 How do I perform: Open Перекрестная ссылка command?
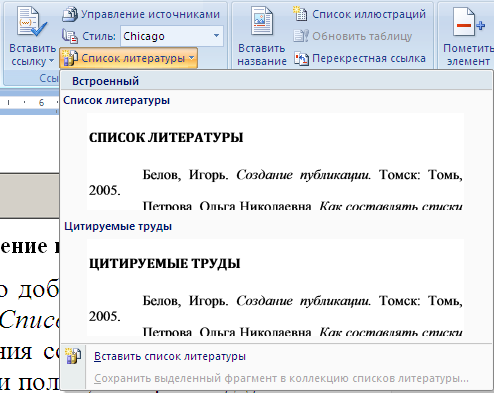pyautogui.click(x=369, y=58)
